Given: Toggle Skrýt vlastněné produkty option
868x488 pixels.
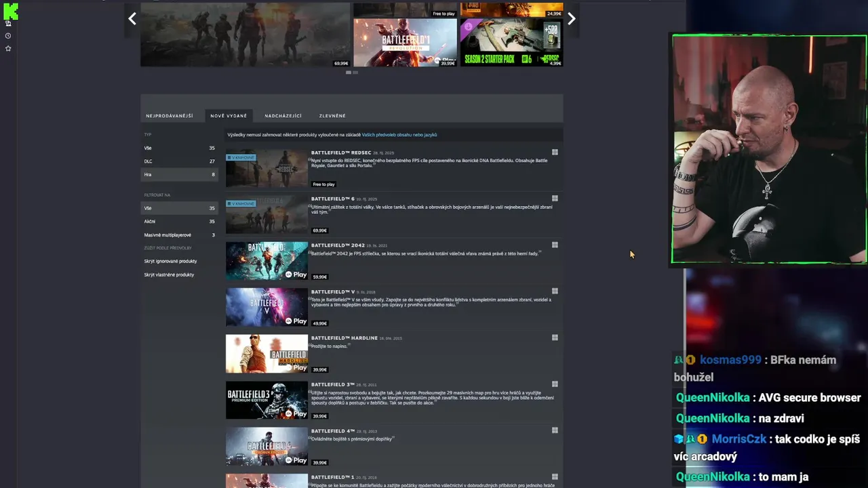Looking at the screenshot, I should 169,274.
